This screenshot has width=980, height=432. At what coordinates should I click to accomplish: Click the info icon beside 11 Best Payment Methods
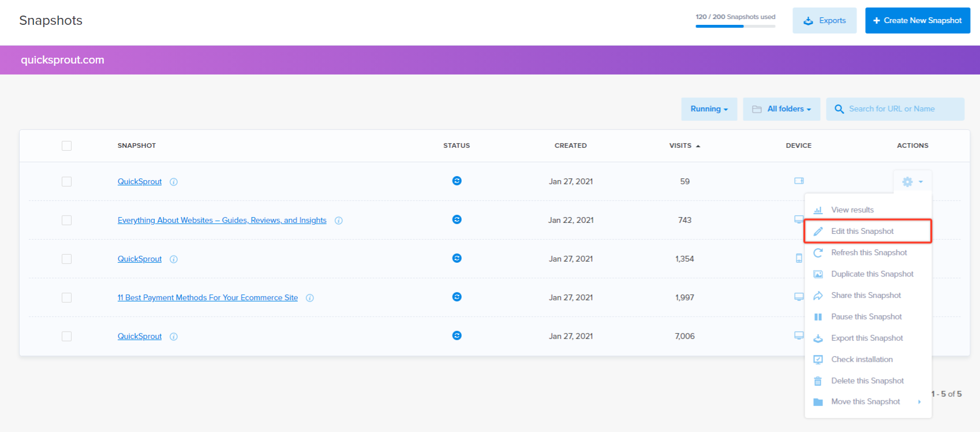(310, 298)
